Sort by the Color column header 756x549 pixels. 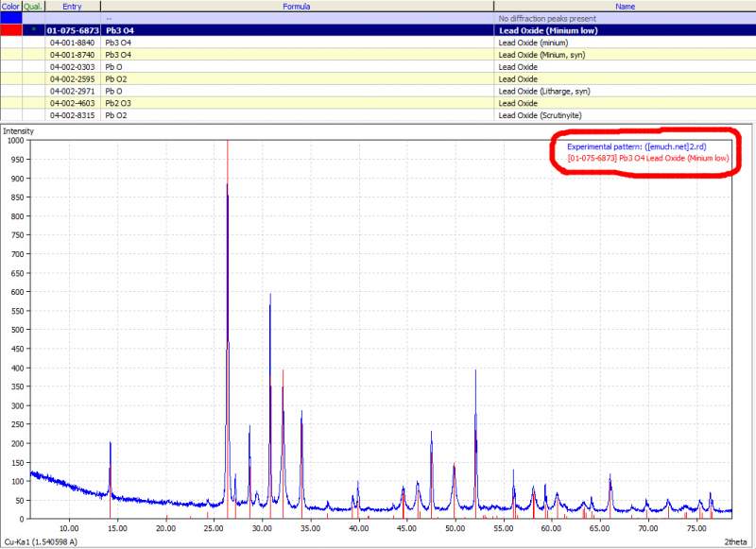[x=11, y=6]
